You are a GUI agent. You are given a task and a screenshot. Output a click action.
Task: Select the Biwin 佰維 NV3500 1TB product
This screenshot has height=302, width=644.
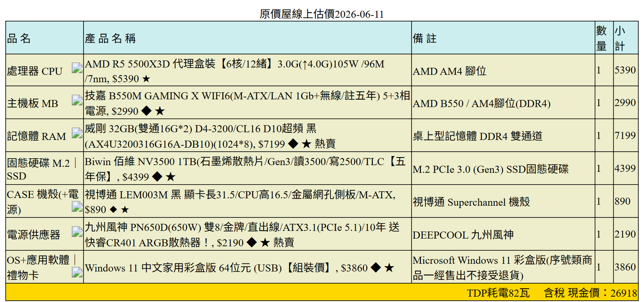tap(245, 169)
